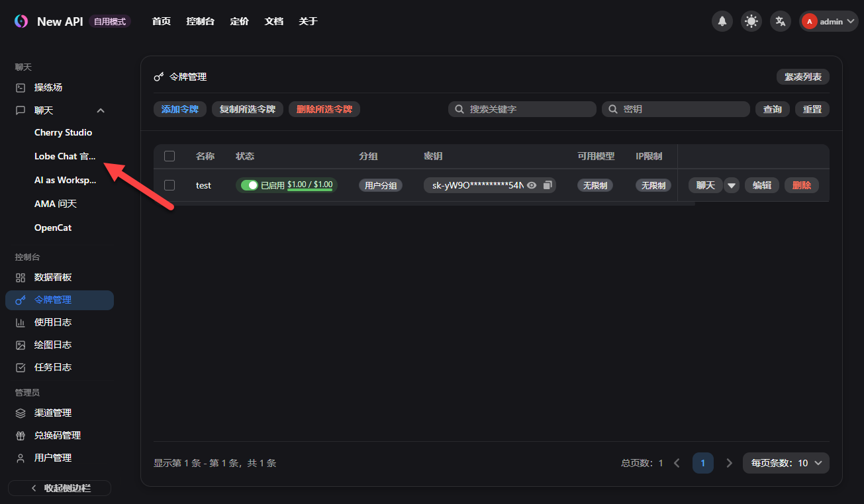
Task: Copy the token key using the copy icon
Action: [x=547, y=185]
